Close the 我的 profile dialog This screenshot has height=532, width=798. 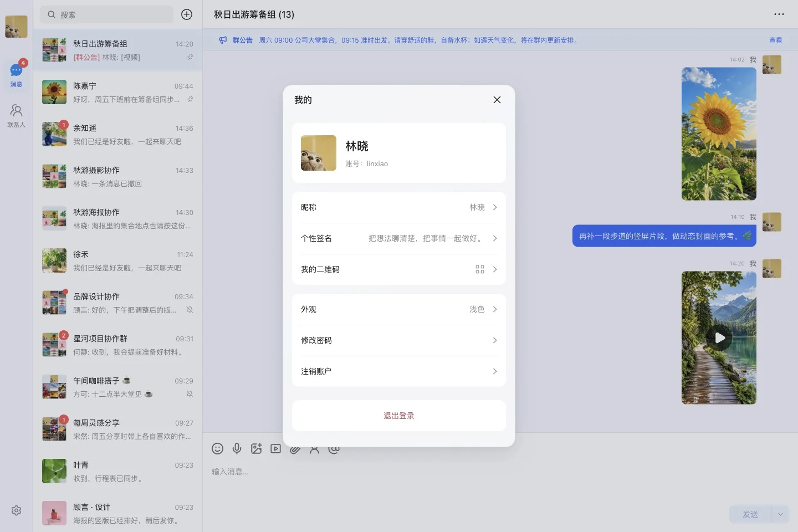[497, 100]
